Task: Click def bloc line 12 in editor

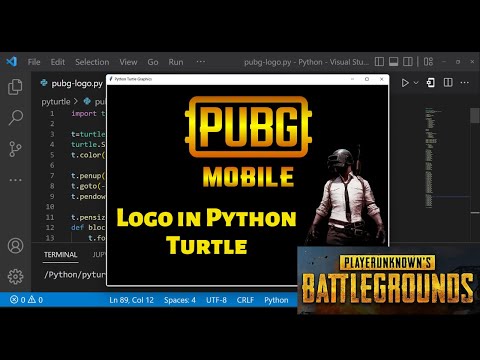Action: [x=88, y=227]
